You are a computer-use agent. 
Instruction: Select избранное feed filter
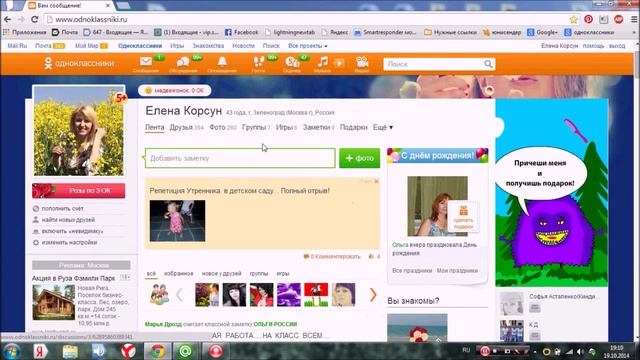(x=178, y=273)
